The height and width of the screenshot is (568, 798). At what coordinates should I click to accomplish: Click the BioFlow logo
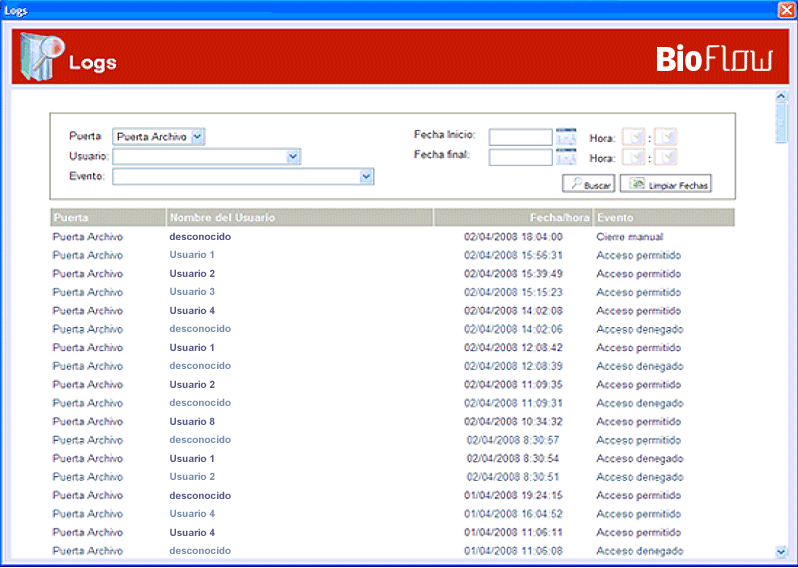pyautogui.click(x=714, y=59)
